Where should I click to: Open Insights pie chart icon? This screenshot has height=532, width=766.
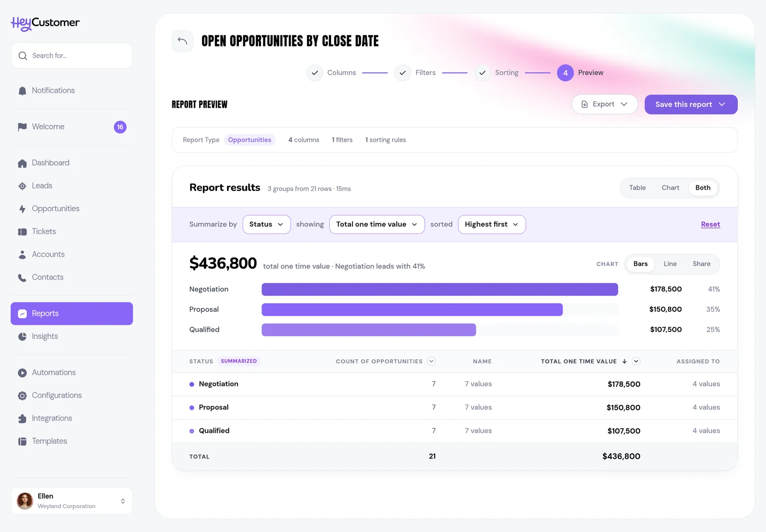click(22, 337)
